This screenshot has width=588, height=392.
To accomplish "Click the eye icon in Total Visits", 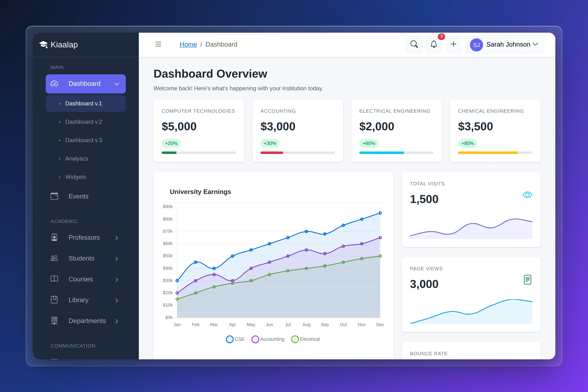I will (527, 195).
